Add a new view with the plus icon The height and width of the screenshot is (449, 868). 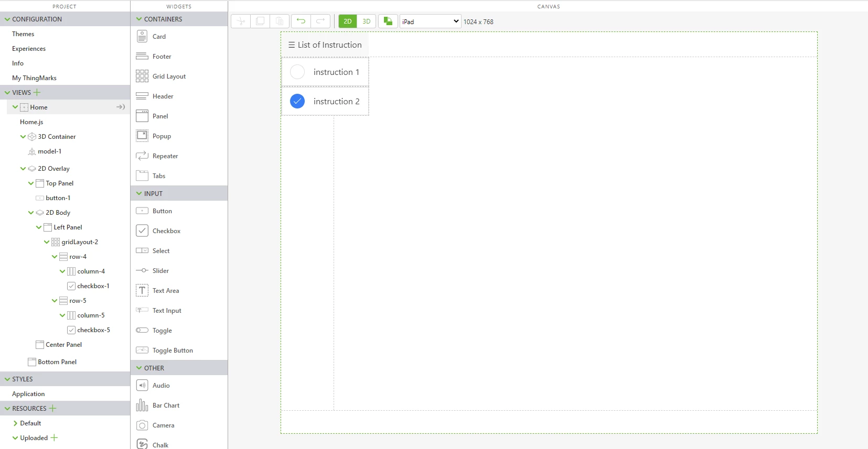click(37, 92)
